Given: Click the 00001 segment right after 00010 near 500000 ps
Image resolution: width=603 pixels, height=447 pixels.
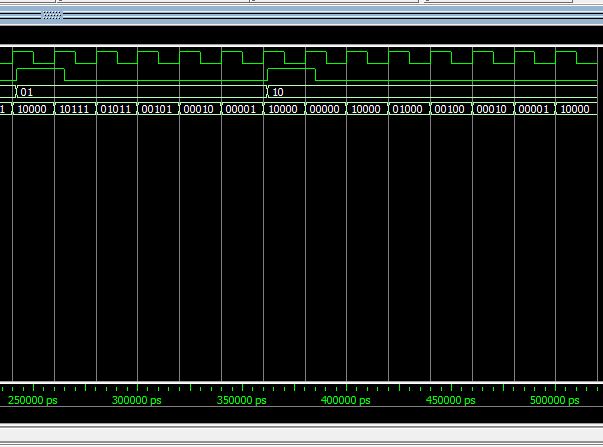Looking at the screenshot, I should click(533, 109).
